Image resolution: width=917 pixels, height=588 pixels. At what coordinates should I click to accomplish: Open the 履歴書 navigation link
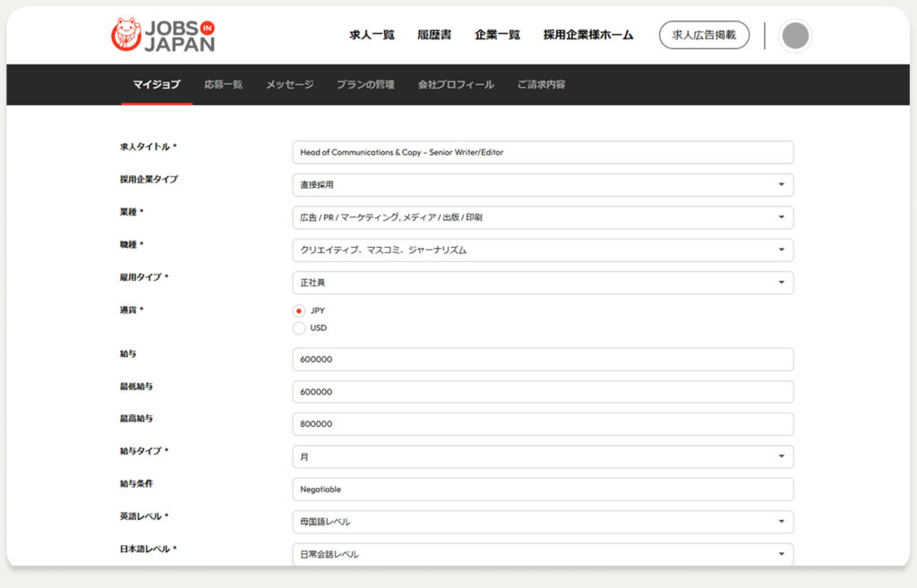[434, 35]
